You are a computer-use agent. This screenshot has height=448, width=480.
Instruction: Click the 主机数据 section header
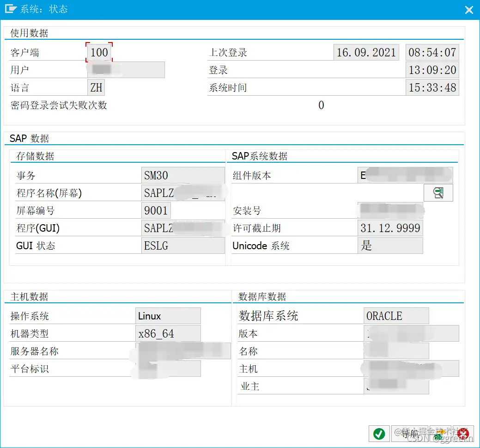pyautogui.click(x=29, y=297)
